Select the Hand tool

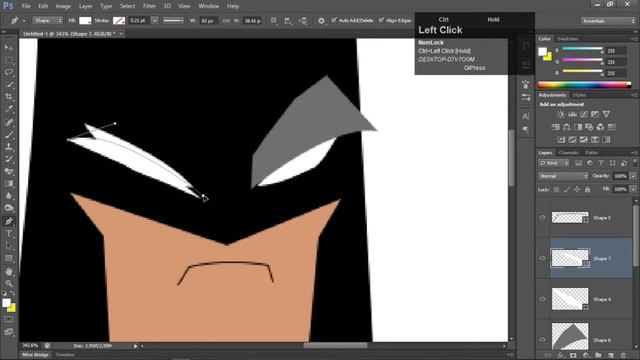(x=9, y=271)
